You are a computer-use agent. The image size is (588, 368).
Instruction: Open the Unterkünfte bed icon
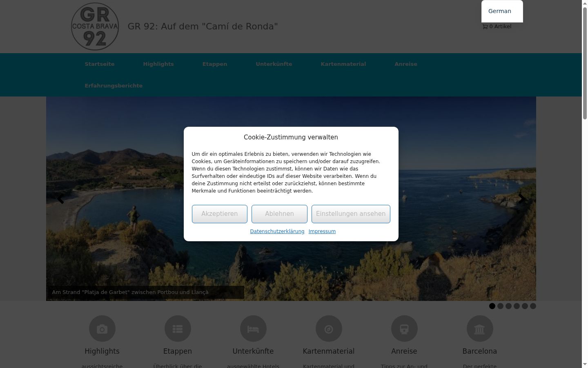click(253, 328)
